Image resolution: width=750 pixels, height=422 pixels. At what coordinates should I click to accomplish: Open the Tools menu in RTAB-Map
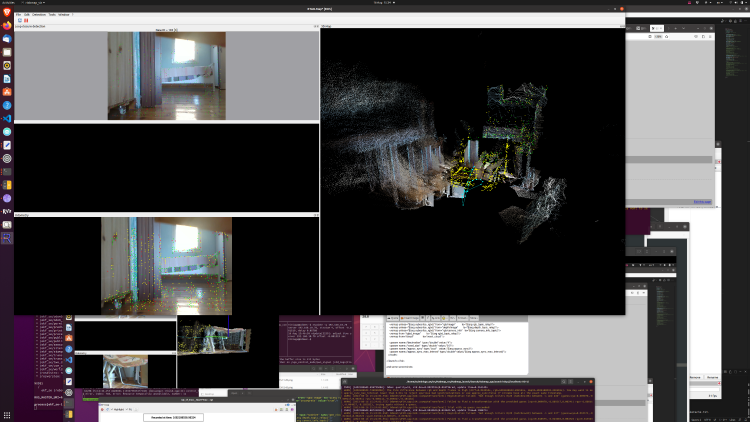point(52,15)
